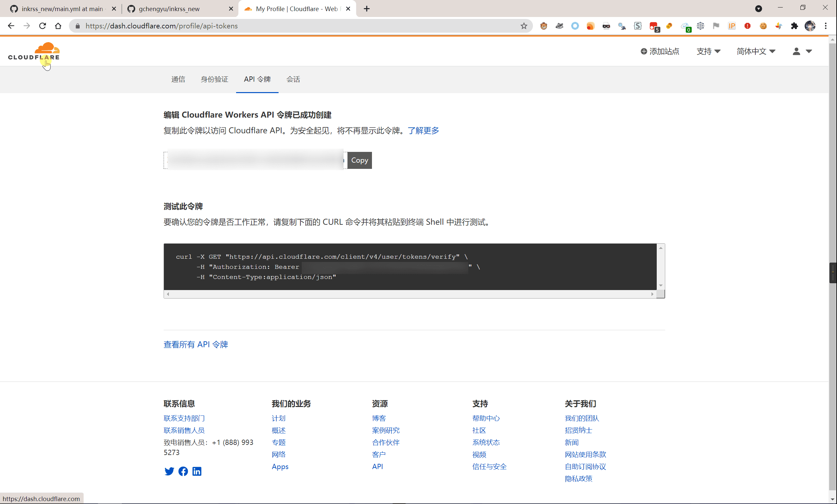The width and height of the screenshot is (837, 504).
Task: Click 添加站点 to add a site
Action: coord(660,51)
